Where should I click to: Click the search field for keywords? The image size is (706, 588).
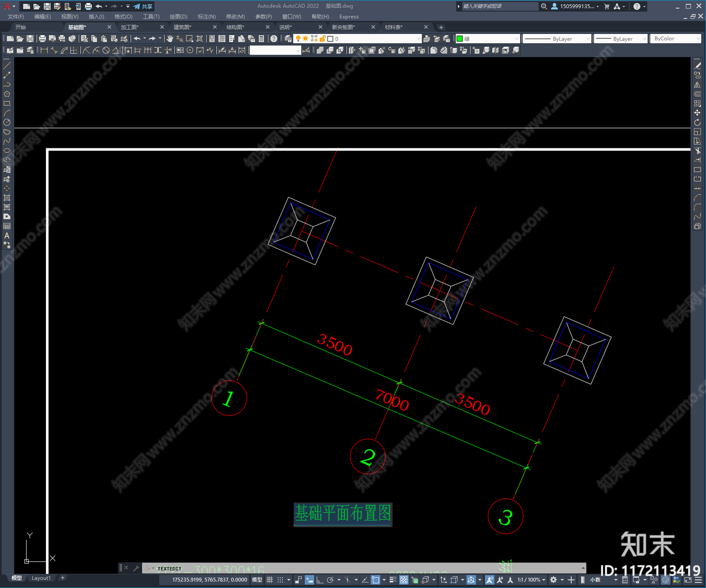pyautogui.click(x=500, y=6)
